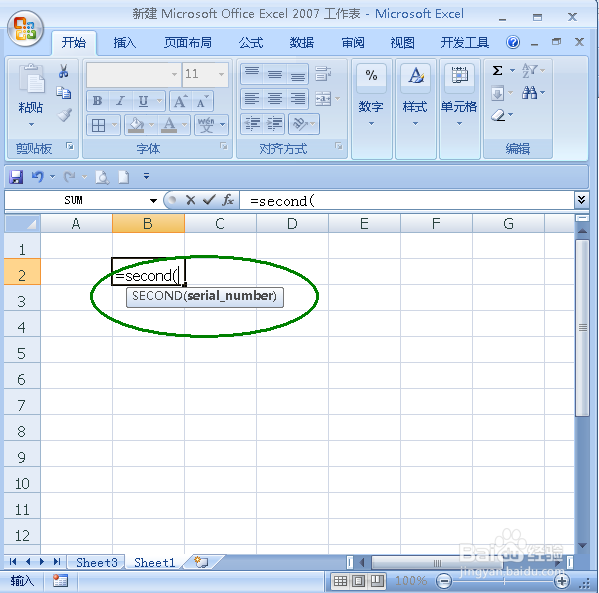Expand the underline style dropdown arrow
The height and width of the screenshot is (593, 599).
click(159, 101)
